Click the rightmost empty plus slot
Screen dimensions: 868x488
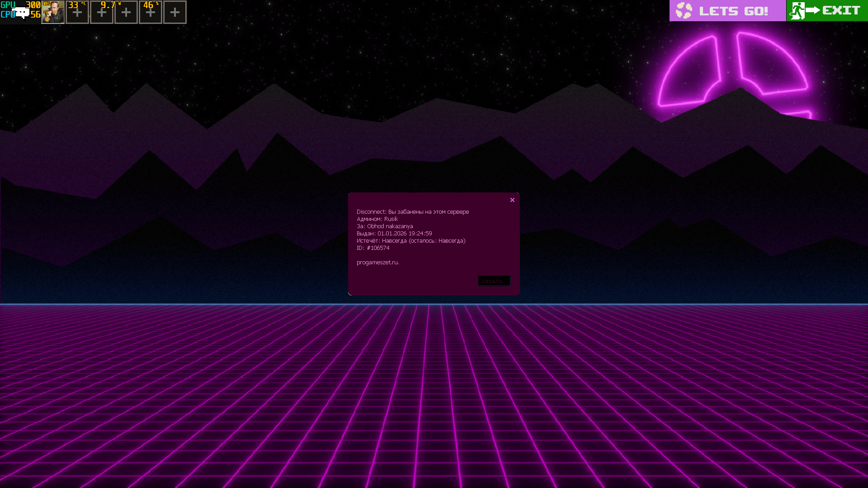(x=175, y=13)
